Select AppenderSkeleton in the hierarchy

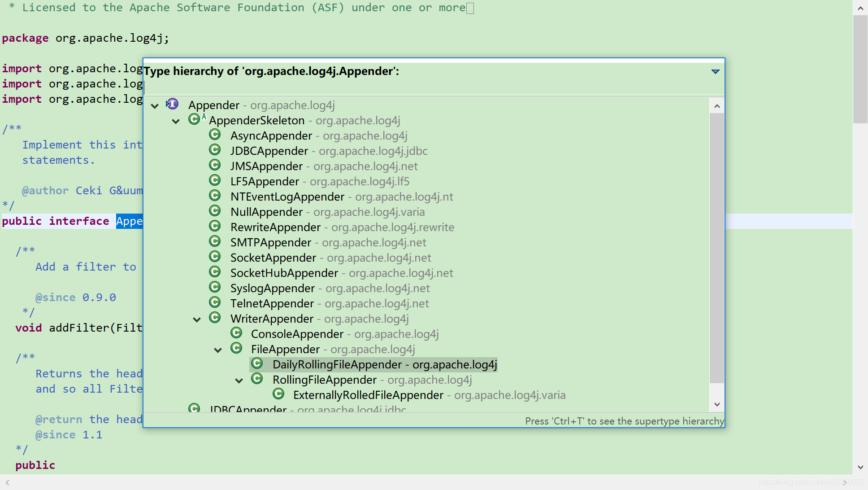[x=304, y=120]
